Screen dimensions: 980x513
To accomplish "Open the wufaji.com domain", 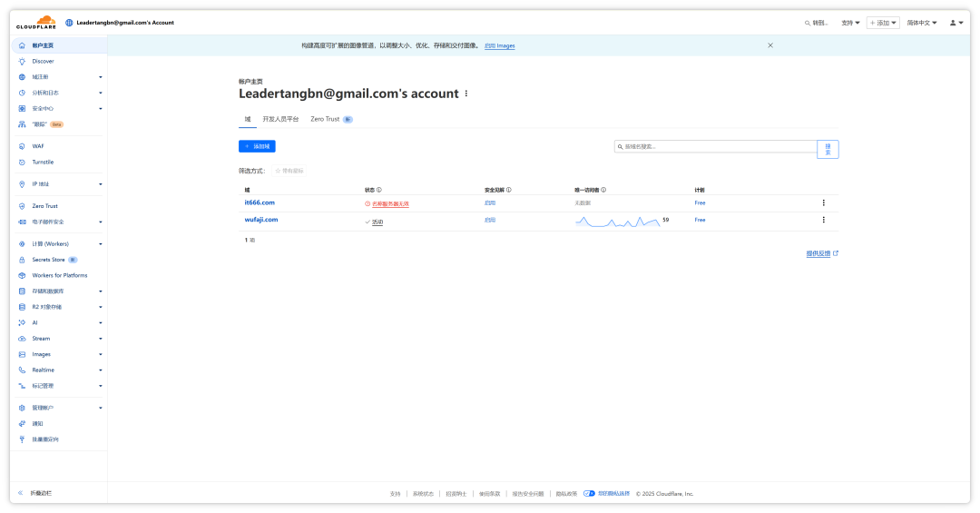I will pyautogui.click(x=261, y=220).
